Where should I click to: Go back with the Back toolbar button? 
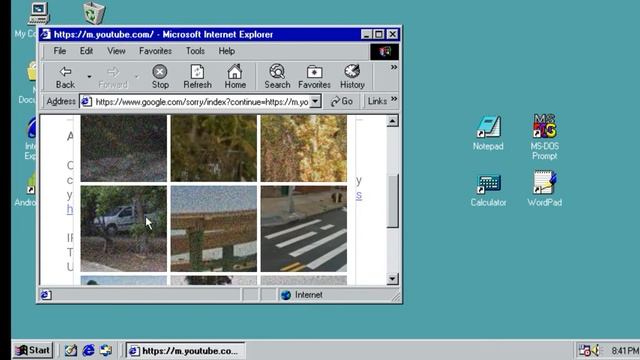(65, 77)
